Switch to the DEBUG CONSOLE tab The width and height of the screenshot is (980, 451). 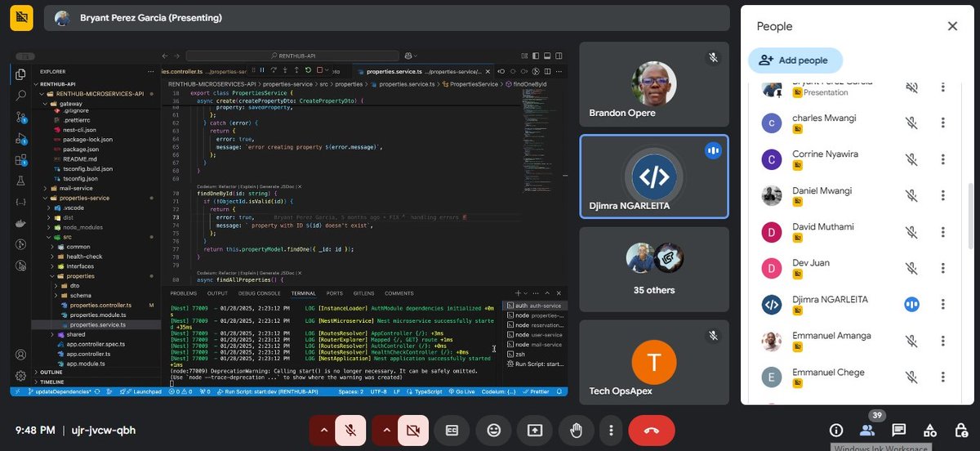[260, 293]
